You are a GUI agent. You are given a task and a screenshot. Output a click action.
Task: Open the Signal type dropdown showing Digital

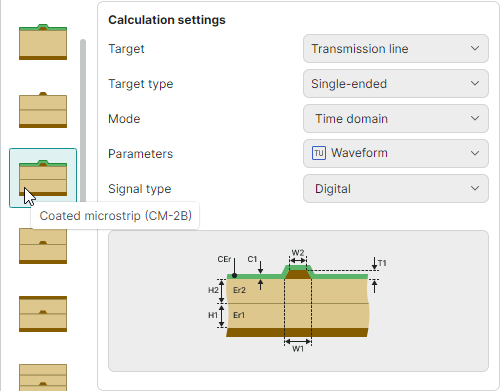tap(396, 189)
